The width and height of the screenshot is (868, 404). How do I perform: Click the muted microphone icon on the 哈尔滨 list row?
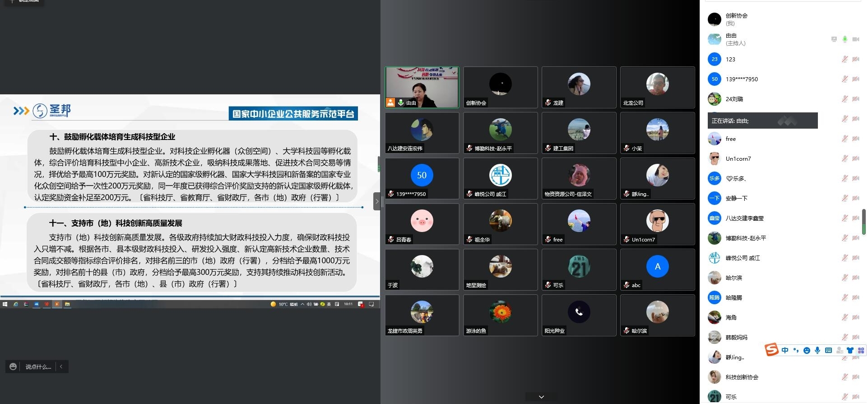[x=845, y=278]
